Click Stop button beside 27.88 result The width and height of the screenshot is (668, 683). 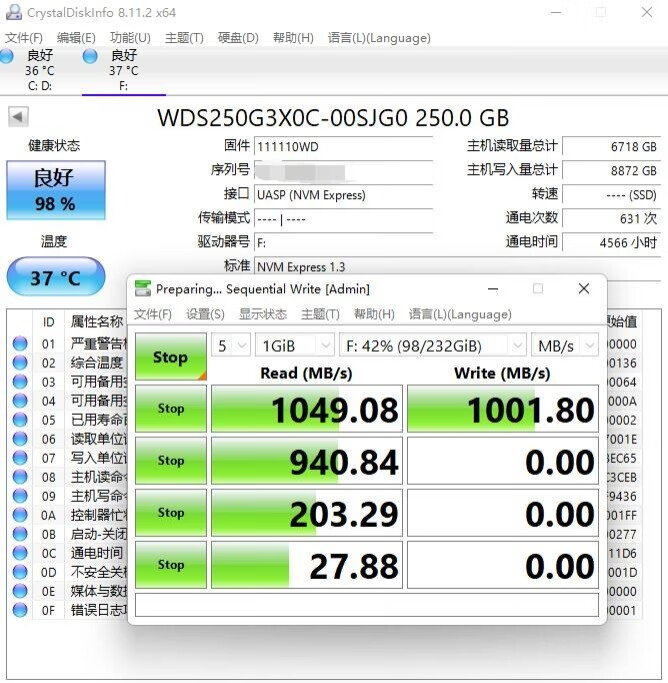click(171, 565)
